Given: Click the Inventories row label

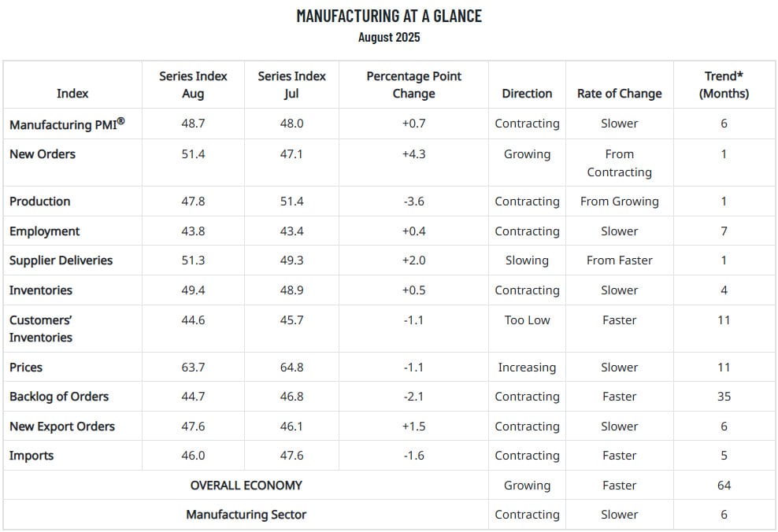Looking at the screenshot, I should pyautogui.click(x=41, y=290).
